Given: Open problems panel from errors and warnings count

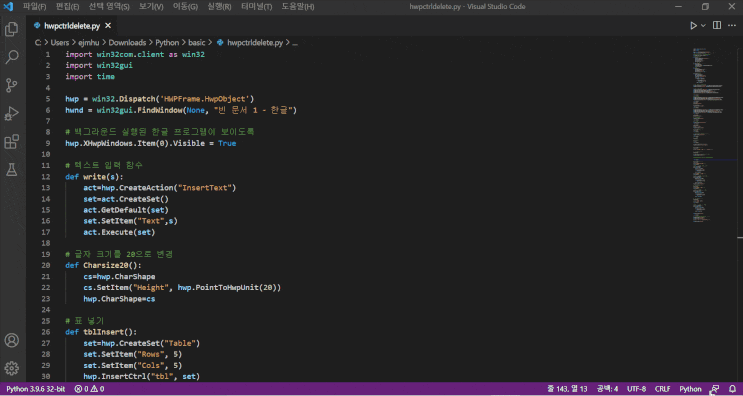Looking at the screenshot, I should (89, 389).
